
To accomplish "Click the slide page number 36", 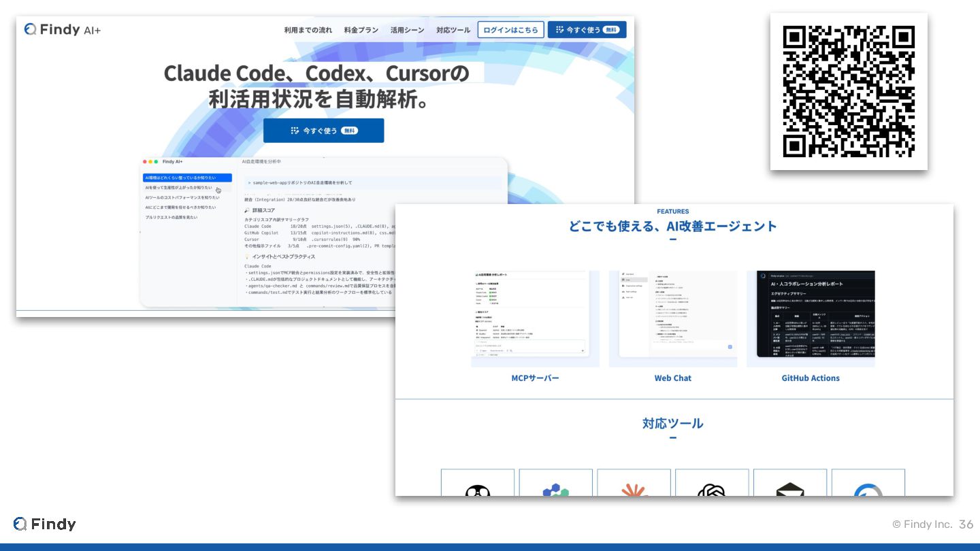I will click(x=966, y=524).
